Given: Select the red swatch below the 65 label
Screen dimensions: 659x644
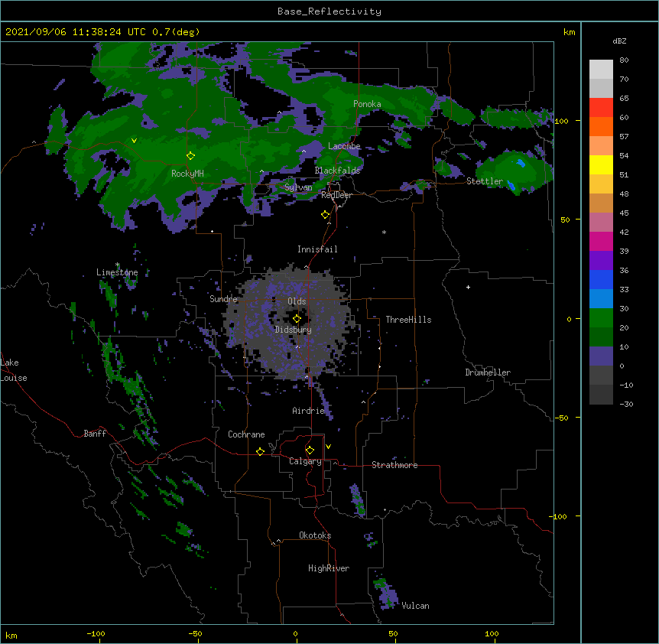Looking at the screenshot, I should [x=601, y=107].
